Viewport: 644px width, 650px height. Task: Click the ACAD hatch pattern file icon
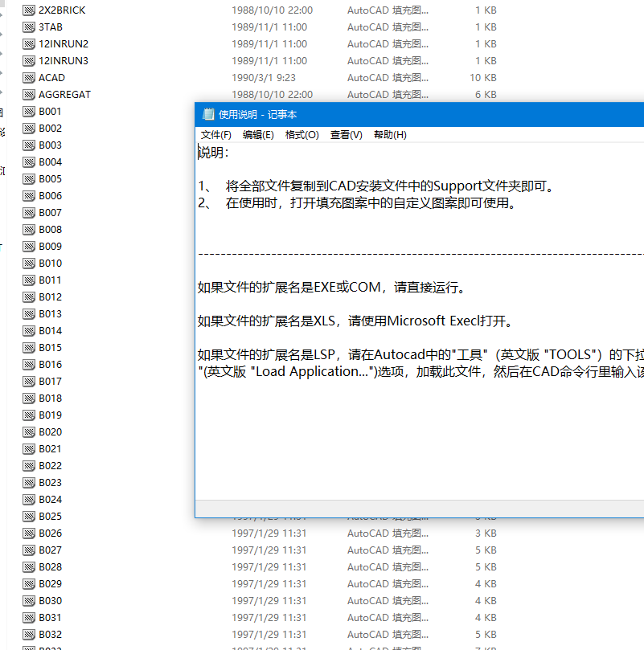pos(29,78)
